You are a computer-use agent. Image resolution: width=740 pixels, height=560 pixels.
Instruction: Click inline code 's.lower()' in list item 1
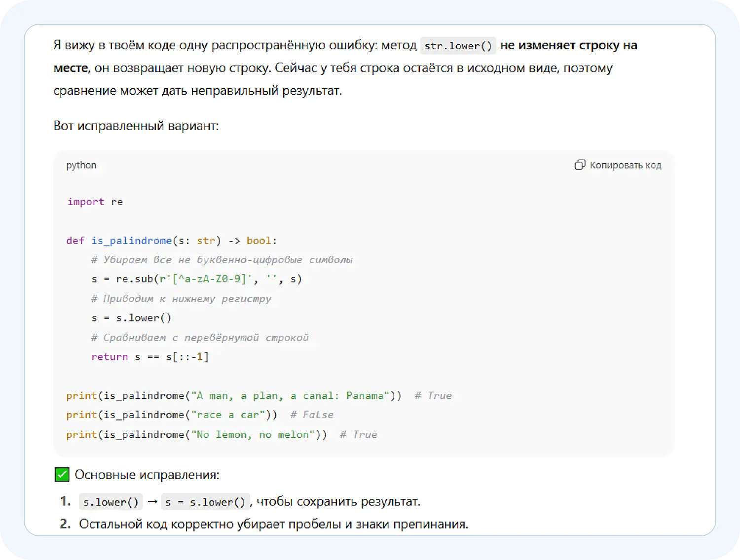pyautogui.click(x=111, y=502)
